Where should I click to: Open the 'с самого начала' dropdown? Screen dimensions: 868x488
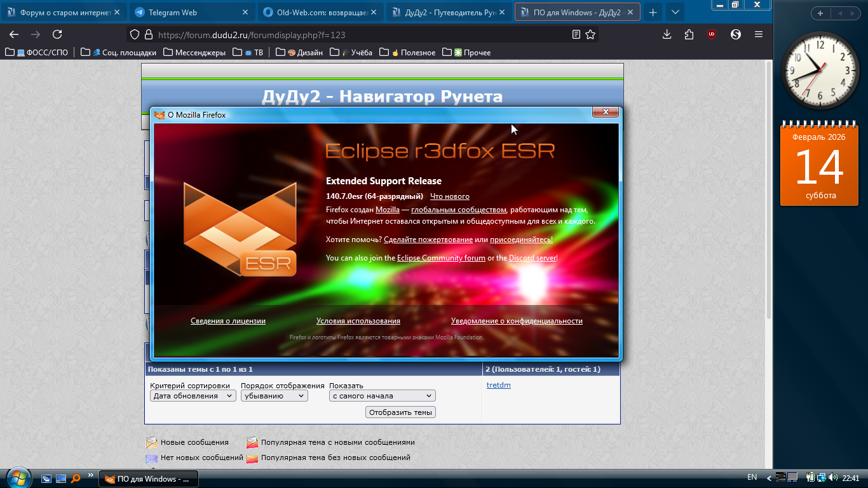(382, 396)
